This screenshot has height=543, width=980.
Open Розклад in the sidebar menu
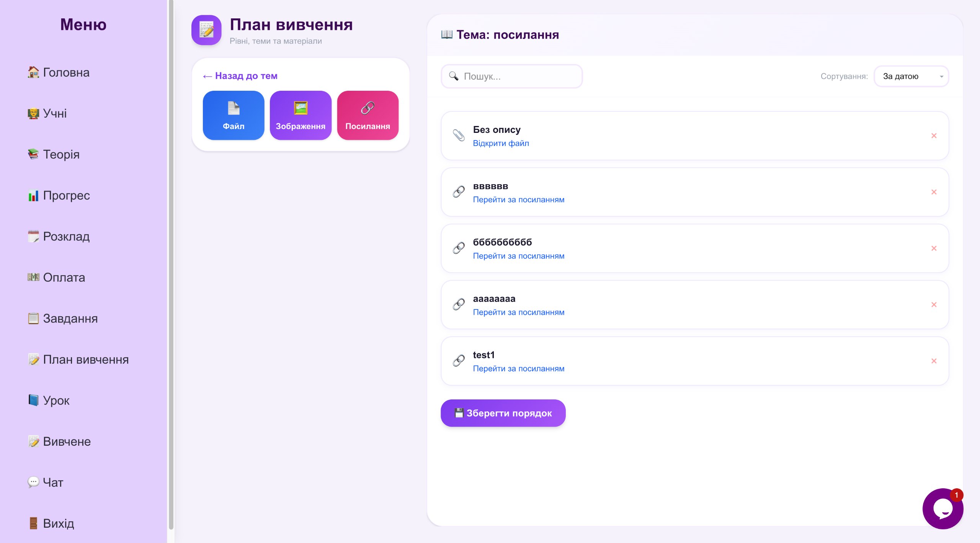pos(59,236)
